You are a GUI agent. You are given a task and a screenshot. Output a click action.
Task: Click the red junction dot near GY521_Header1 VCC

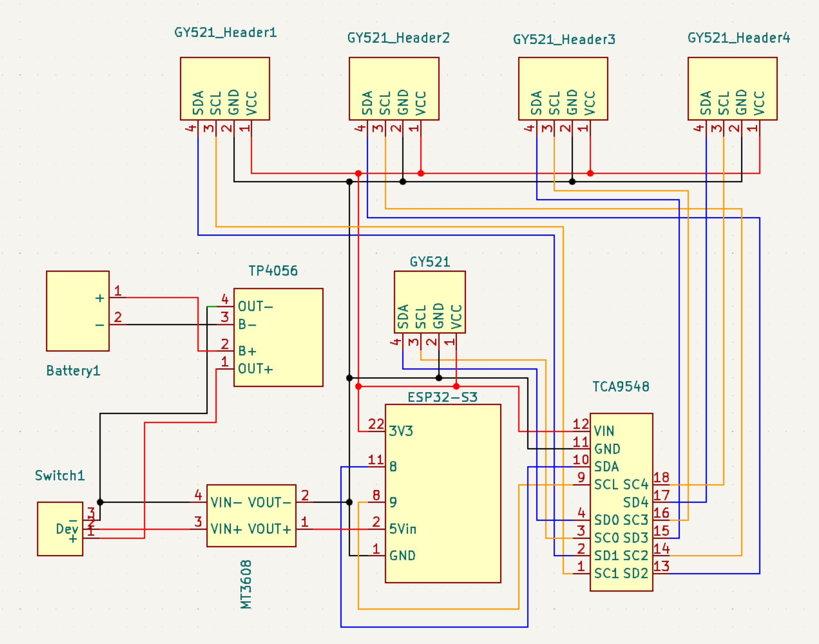pos(358,173)
